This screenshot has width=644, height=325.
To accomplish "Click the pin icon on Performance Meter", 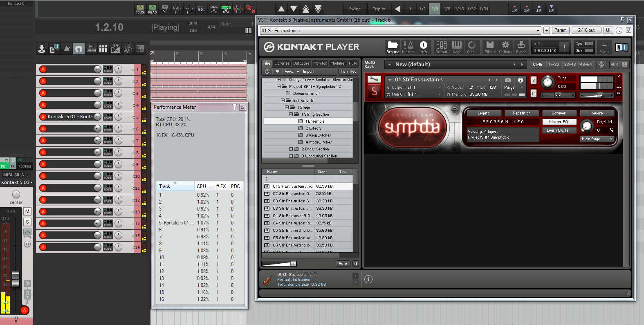I will click(x=234, y=107).
